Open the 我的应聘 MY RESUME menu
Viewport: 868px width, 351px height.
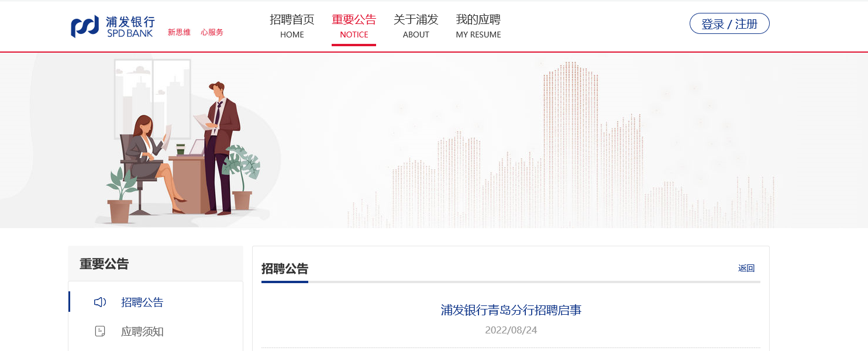tap(478, 26)
